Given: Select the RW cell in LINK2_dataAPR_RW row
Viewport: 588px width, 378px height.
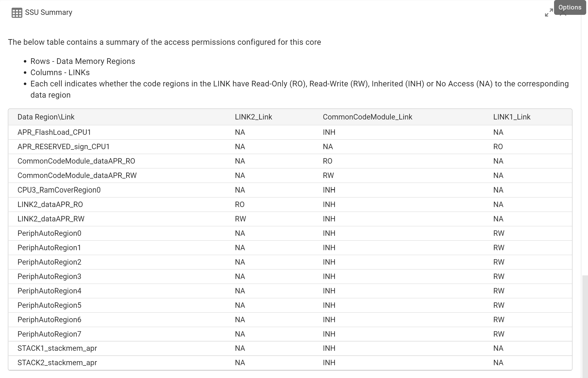Looking at the screenshot, I should pyautogui.click(x=240, y=219).
